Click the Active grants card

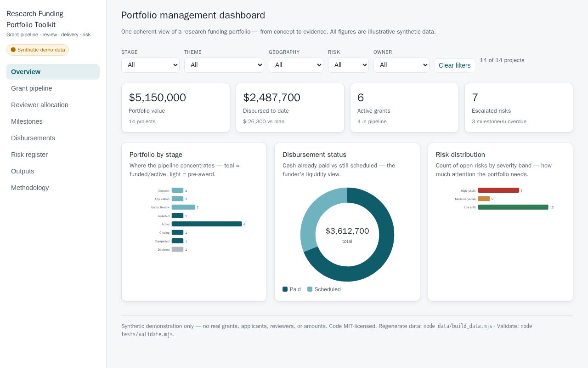[404, 108]
